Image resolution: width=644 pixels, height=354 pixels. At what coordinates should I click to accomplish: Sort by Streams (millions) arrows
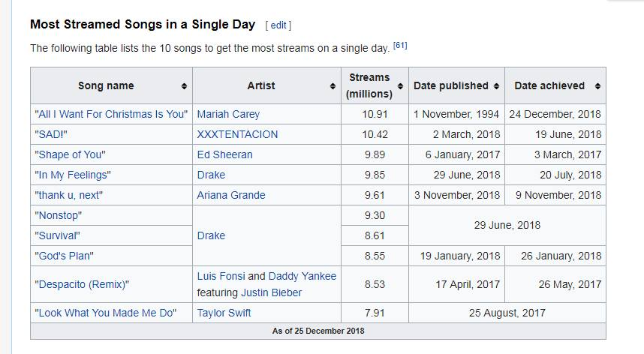coord(400,86)
